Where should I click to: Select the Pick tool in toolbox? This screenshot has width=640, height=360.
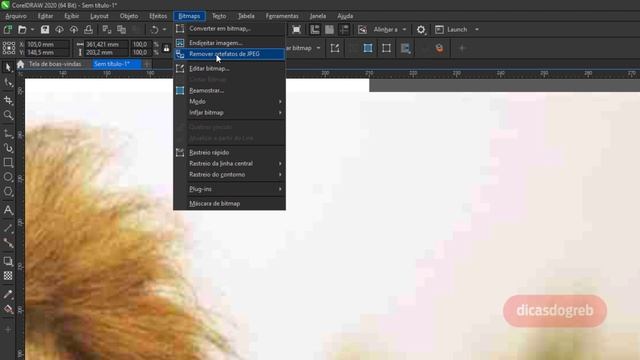pyautogui.click(x=8, y=67)
